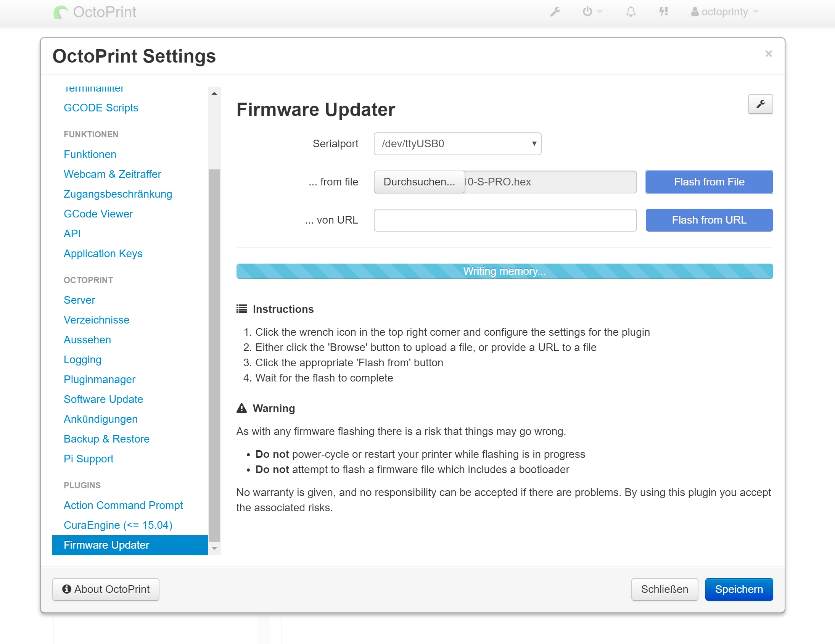Click About OctoPrint button
Image resolution: width=835 pixels, height=644 pixels.
tap(106, 590)
